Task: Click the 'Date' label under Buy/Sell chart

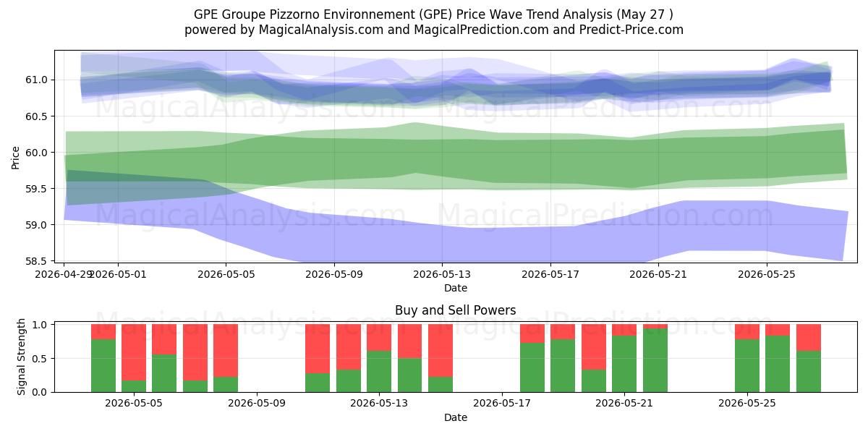Action: pos(456,417)
